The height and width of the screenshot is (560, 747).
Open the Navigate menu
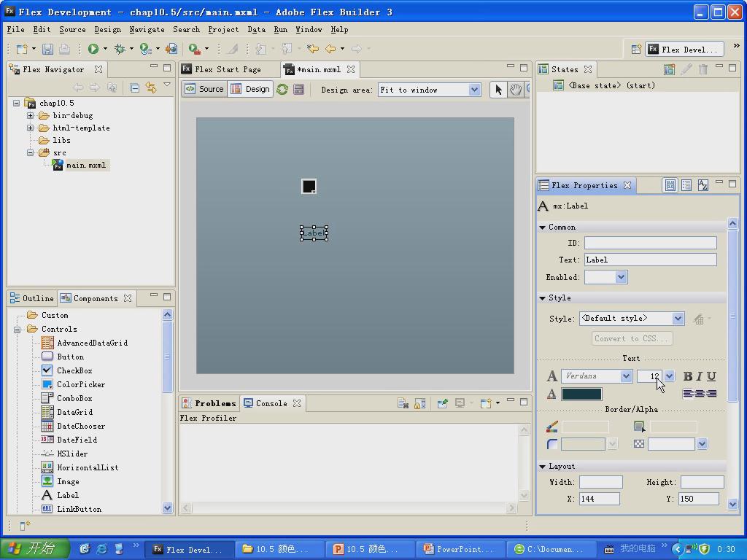pyautogui.click(x=147, y=29)
